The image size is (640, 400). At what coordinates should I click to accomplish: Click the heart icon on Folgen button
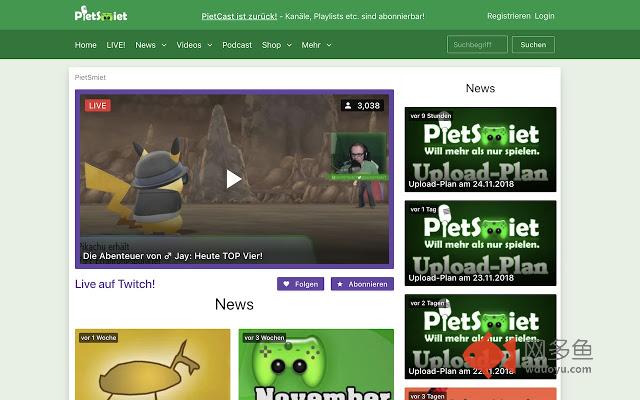[286, 284]
